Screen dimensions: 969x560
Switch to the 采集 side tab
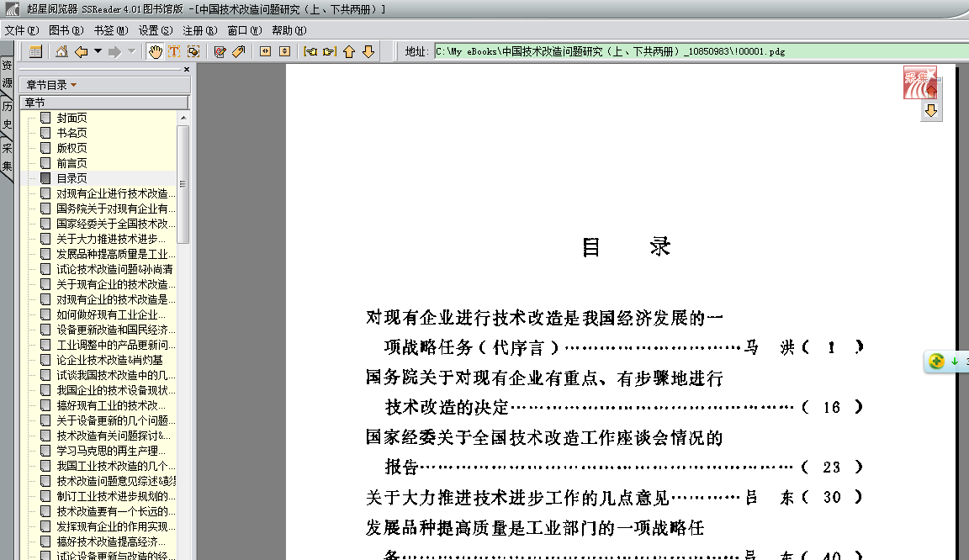click(x=7, y=157)
